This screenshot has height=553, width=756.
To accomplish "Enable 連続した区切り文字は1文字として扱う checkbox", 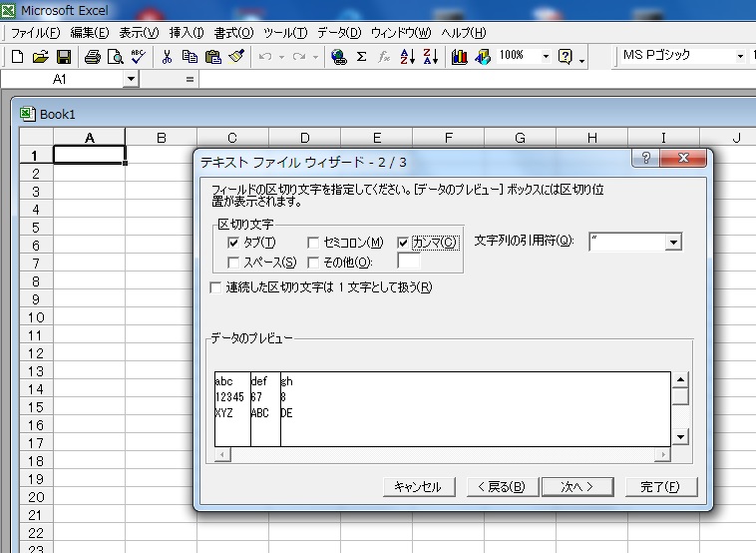I will coord(215,288).
